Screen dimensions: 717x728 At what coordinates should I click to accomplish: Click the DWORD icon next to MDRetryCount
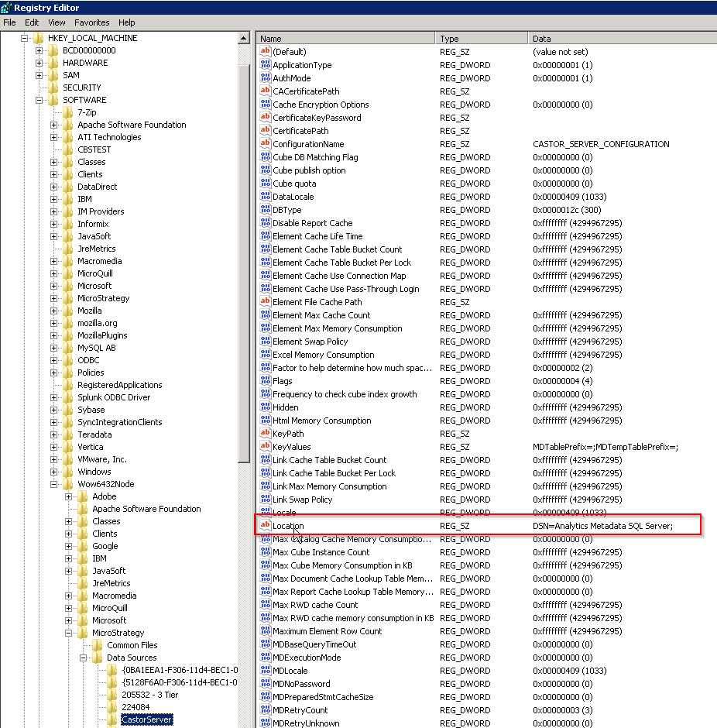tap(265, 710)
